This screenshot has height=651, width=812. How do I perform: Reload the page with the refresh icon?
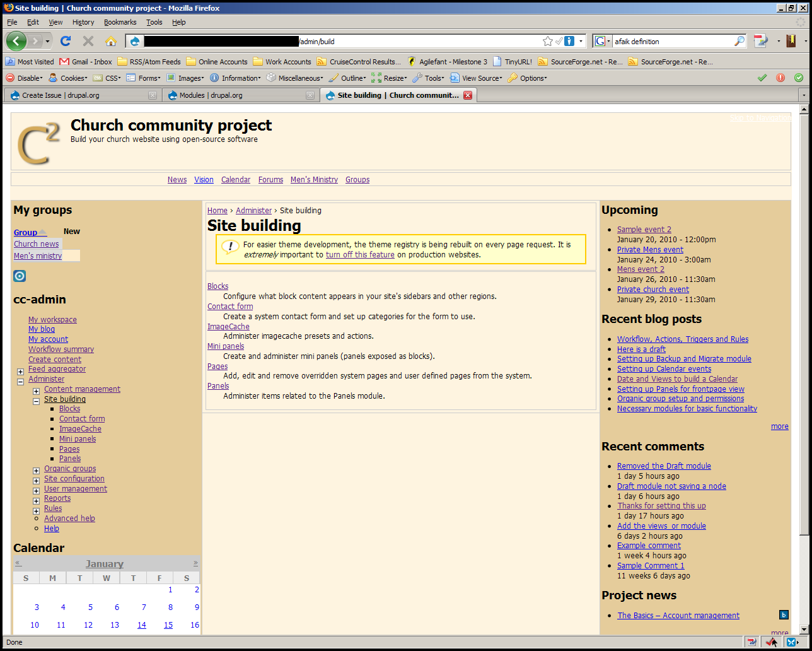pyautogui.click(x=65, y=42)
